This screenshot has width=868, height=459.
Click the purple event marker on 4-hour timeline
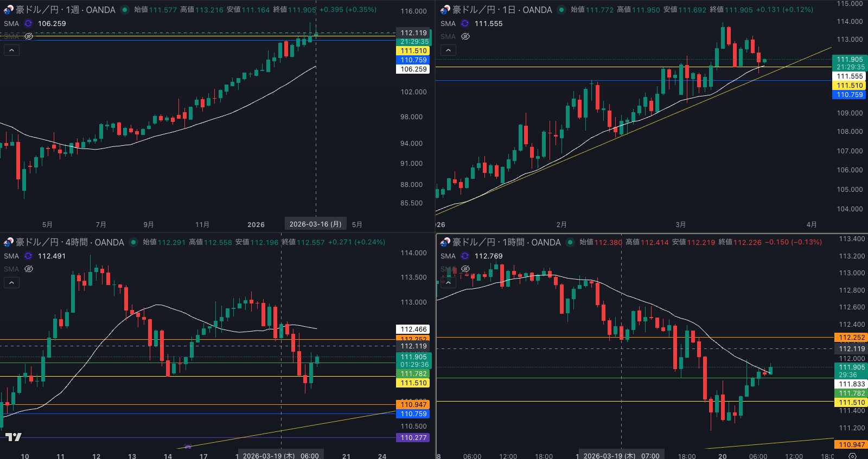[188, 447]
